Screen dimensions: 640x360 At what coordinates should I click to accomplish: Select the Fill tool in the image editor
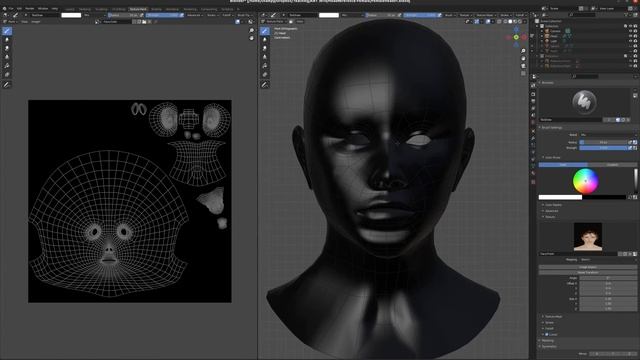(7, 66)
